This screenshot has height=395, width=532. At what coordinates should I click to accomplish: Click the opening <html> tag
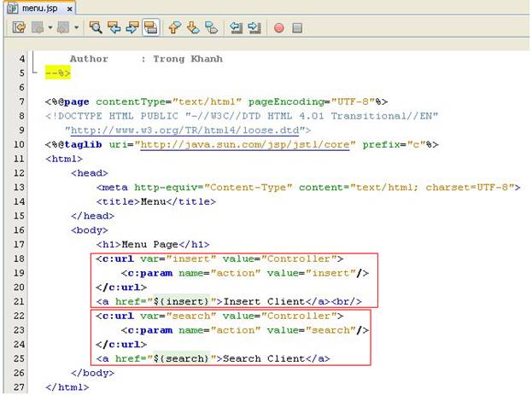64,159
